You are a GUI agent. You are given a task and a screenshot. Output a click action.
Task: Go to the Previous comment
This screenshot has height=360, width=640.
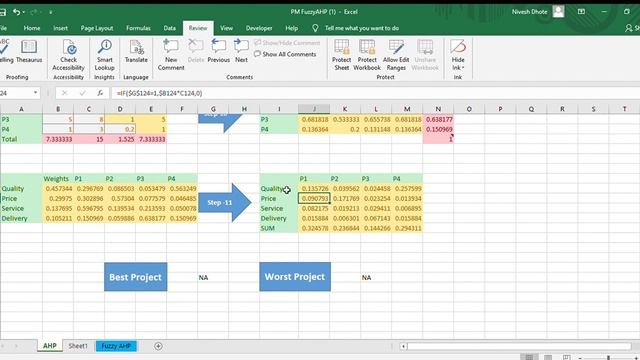coord(219,51)
